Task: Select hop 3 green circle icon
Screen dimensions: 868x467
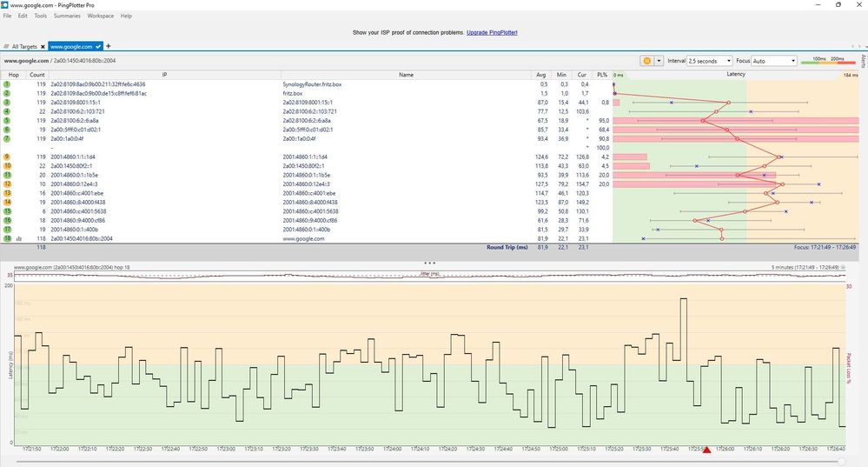Action: (7, 103)
